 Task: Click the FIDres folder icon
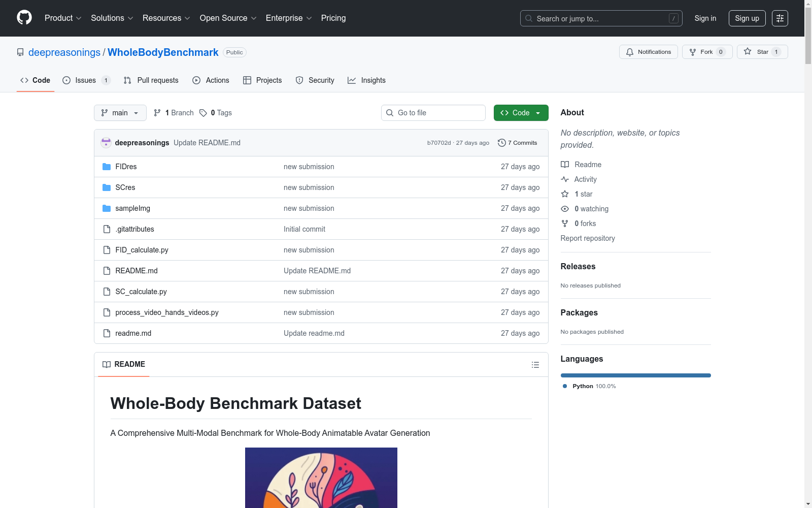[107, 167]
